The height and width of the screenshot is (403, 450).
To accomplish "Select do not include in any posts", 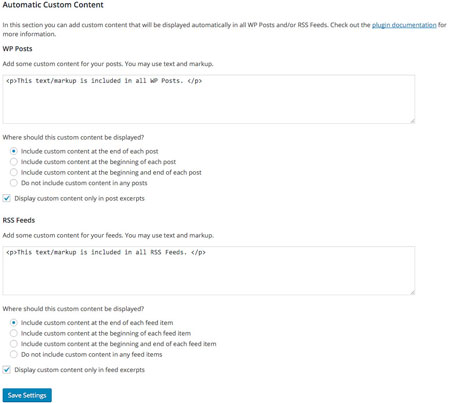I will [13, 183].
